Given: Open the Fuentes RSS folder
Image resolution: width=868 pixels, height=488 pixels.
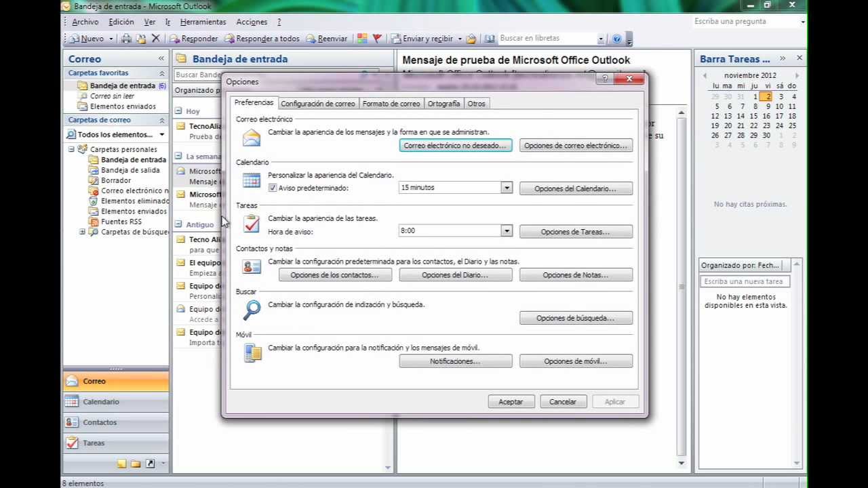Looking at the screenshot, I should click(121, 222).
